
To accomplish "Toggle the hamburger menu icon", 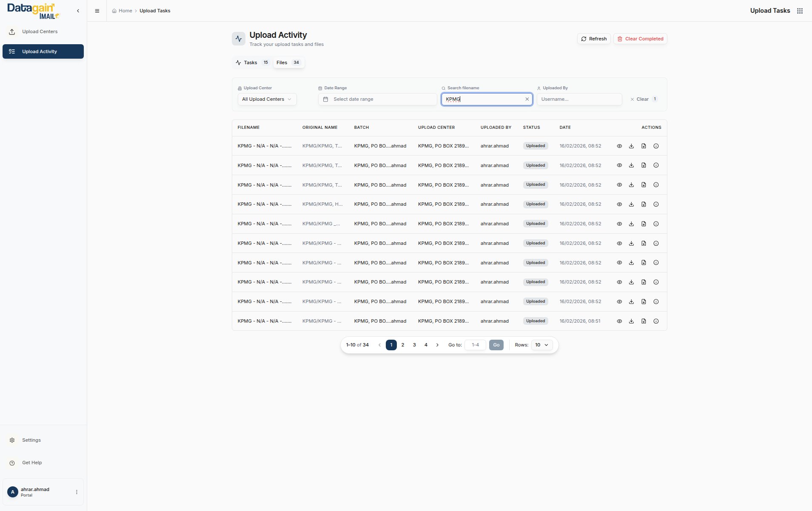I will pyautogui.click(x=97, y=11).
